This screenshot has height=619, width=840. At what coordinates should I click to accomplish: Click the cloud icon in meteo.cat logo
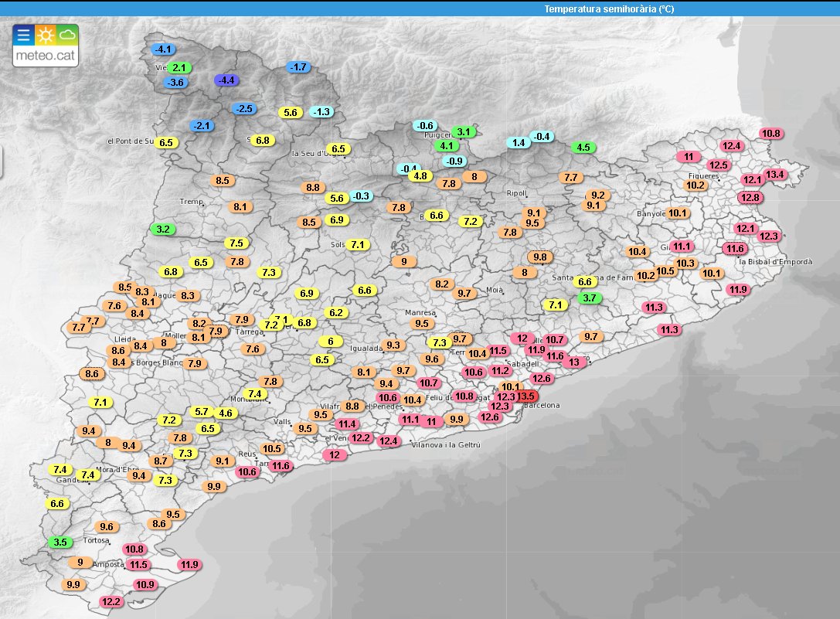click(x=67, y=36)
